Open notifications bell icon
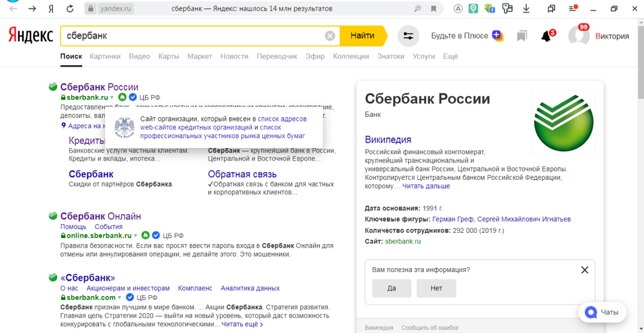Image resolution: width=644 pixels, height=333 pixels. 546,36
